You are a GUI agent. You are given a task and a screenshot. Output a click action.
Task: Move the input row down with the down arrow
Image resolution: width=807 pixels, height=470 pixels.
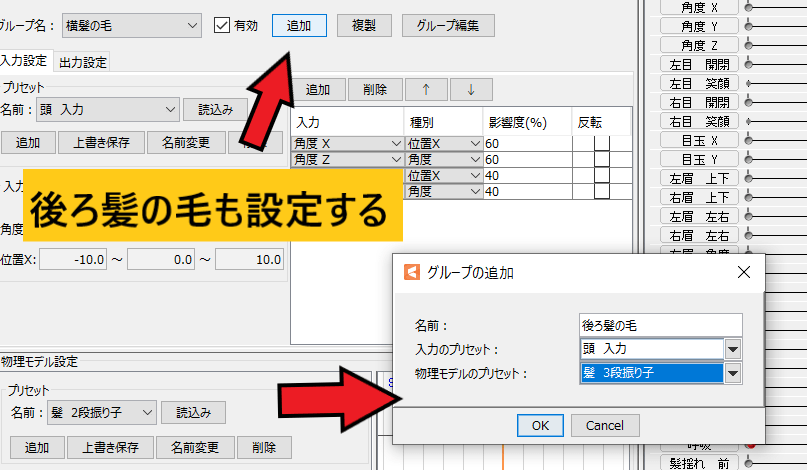click(470, 89)
